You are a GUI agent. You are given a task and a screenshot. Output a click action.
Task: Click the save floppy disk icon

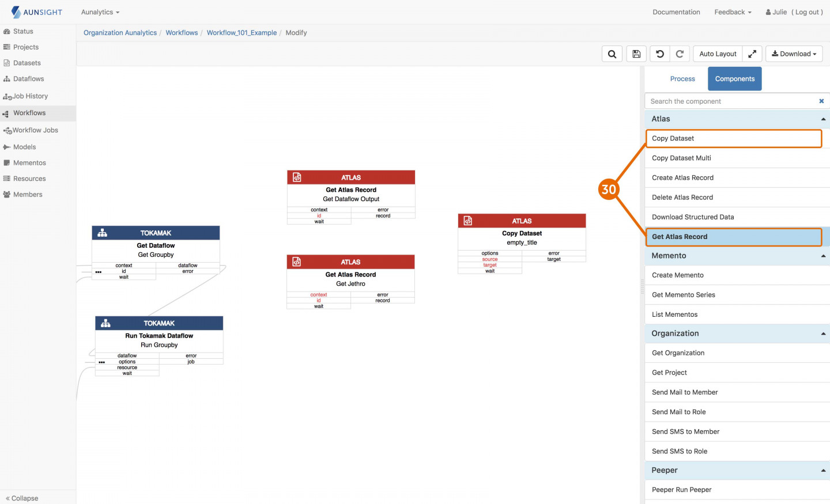[636, 54]
